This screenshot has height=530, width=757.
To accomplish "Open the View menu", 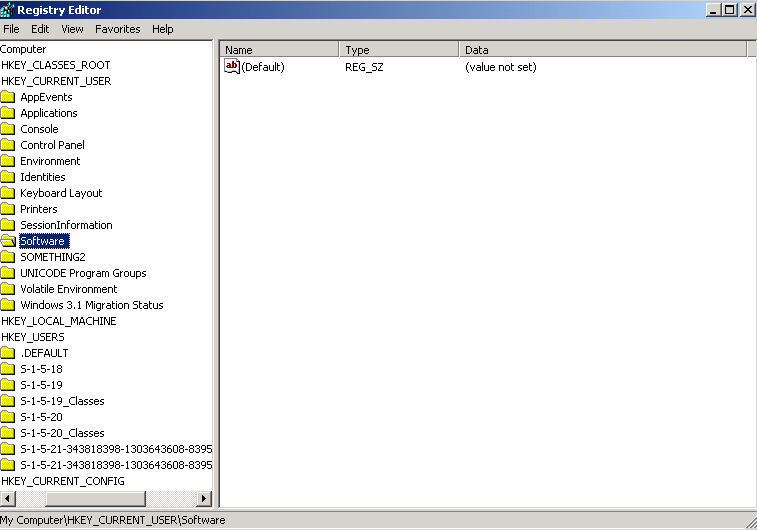I will coord(72,29).
